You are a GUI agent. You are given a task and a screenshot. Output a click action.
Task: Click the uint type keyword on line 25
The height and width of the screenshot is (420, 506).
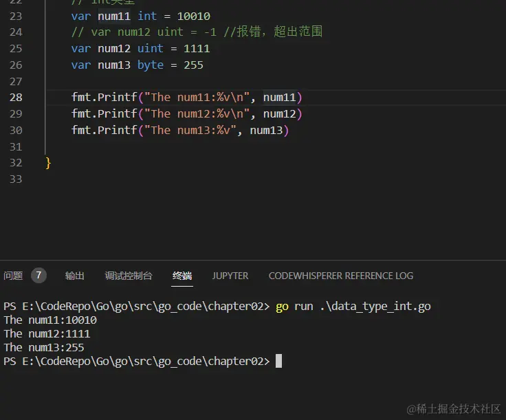151,49
